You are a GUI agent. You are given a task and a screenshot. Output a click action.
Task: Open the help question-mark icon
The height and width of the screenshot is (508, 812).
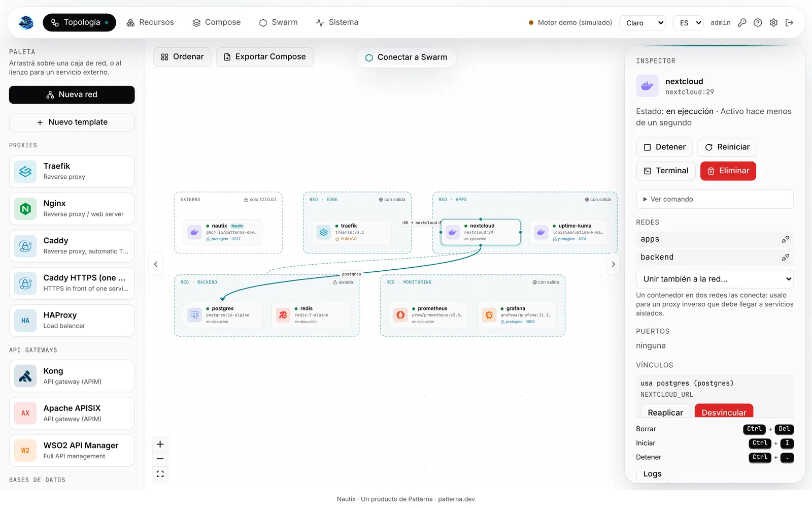tap(758, 23)
